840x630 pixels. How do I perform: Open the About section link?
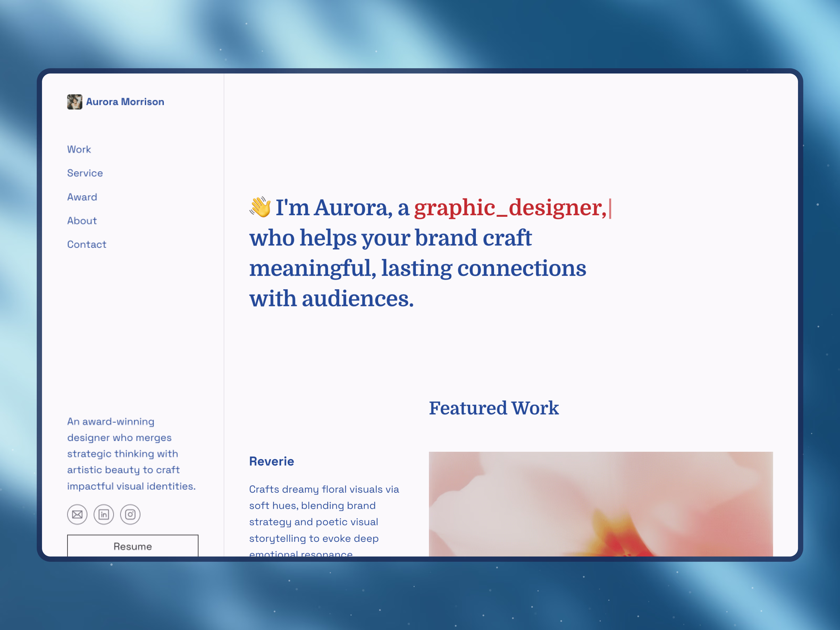pos(82,221)
